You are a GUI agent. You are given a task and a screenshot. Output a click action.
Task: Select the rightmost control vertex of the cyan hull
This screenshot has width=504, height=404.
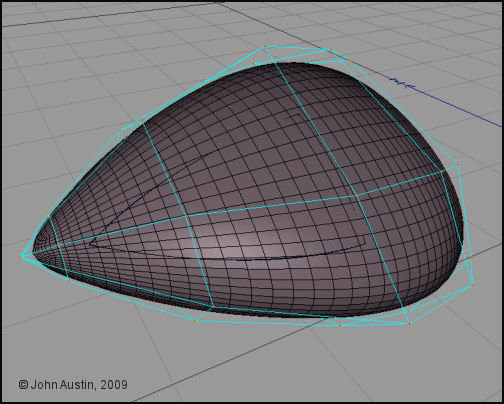point(472,285)
